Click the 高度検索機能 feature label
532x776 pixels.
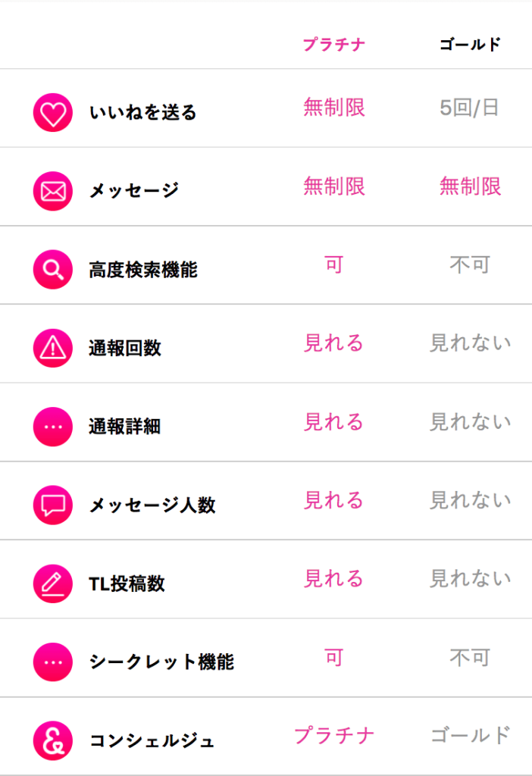pos(143,270)
